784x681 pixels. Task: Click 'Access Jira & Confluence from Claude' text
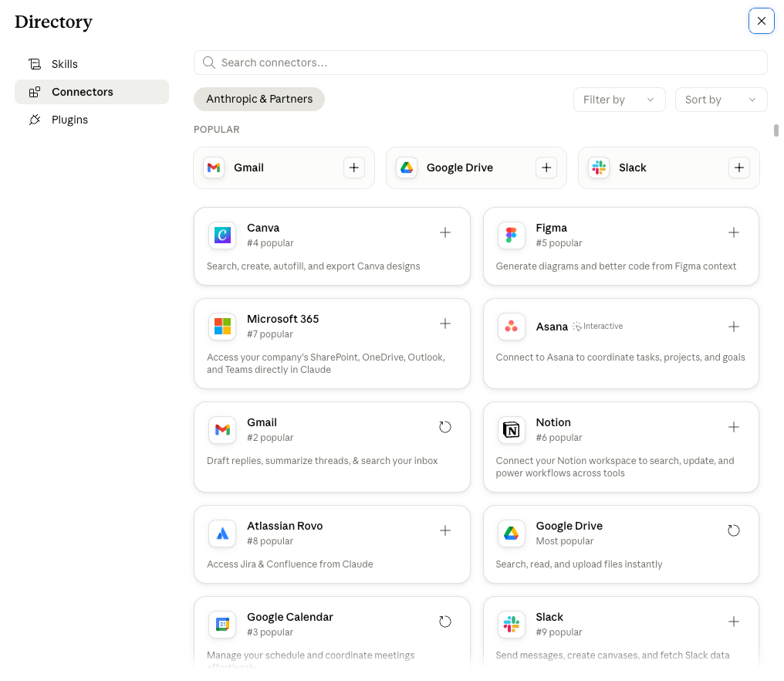pos(289,564)
